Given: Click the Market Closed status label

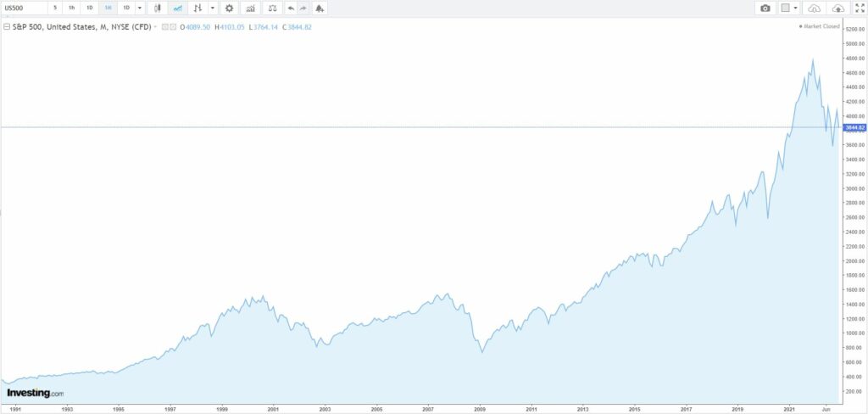Looking at the screenshot, I should 820,26.
